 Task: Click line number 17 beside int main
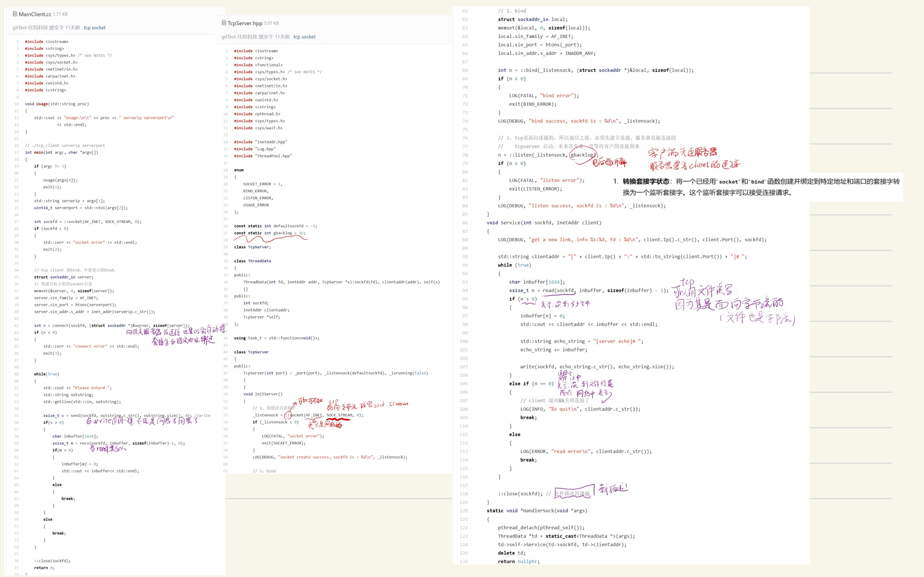click(16, 152)
